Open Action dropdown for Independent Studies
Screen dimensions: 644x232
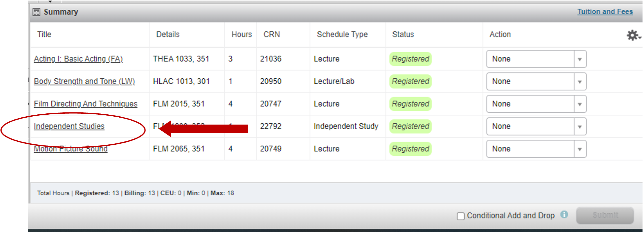(536, 126)
